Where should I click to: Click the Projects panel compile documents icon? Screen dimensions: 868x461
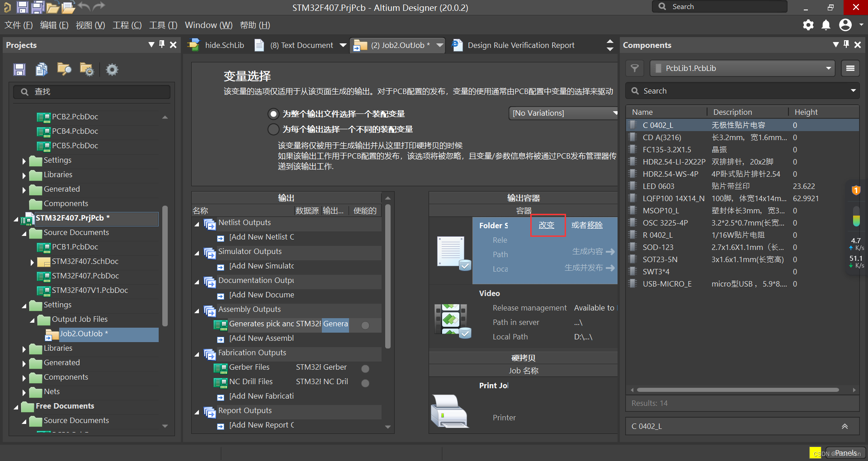(42, 69)
